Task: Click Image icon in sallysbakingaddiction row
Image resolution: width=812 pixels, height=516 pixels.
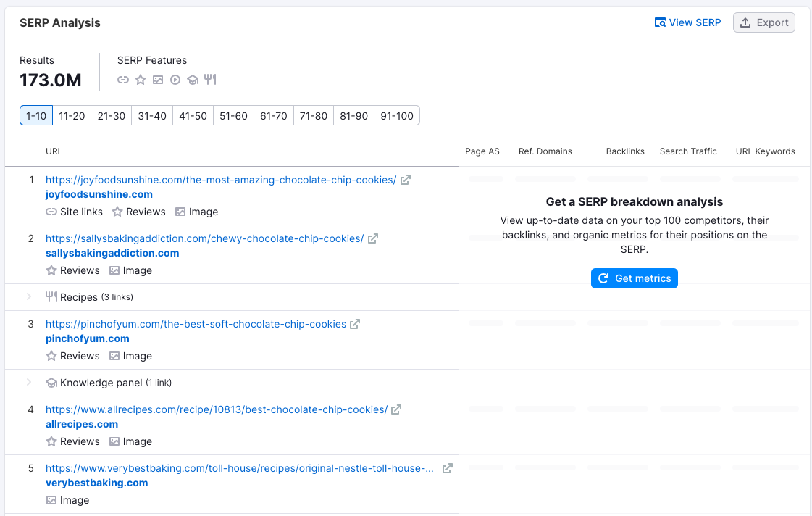Action: pos(114,270)
